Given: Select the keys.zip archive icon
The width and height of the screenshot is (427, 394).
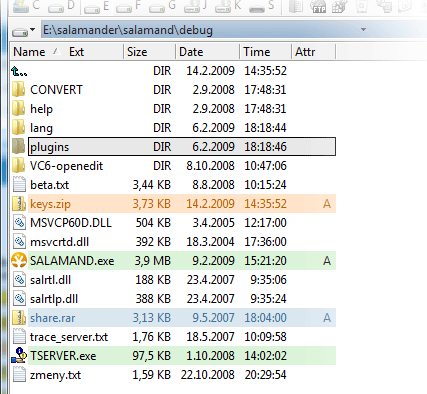Looking at the screenshot, I should (x=19, y=204).
